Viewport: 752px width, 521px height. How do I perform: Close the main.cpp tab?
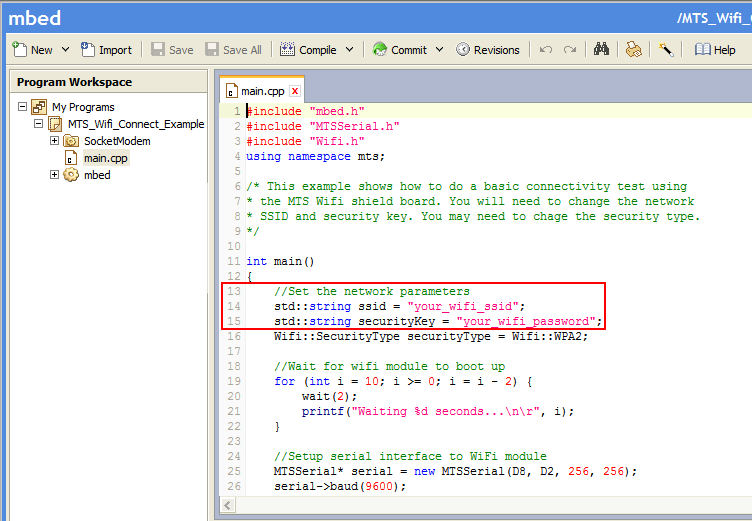295,91
